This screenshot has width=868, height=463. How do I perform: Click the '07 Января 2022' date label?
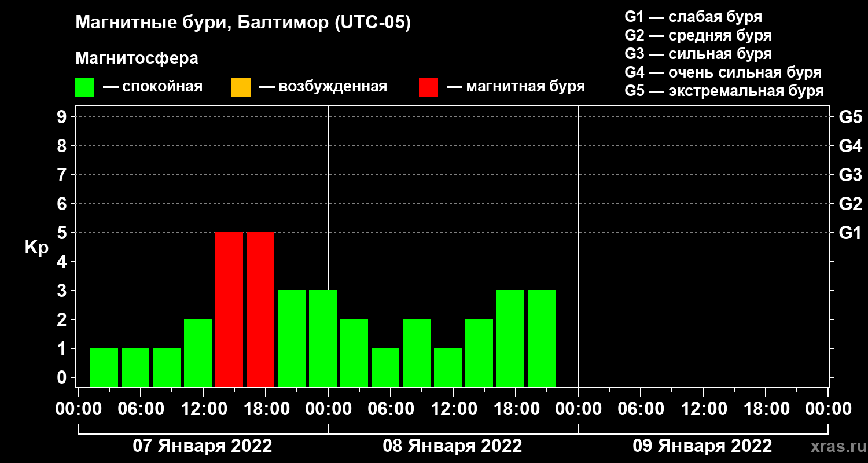(x=203, y=446)
